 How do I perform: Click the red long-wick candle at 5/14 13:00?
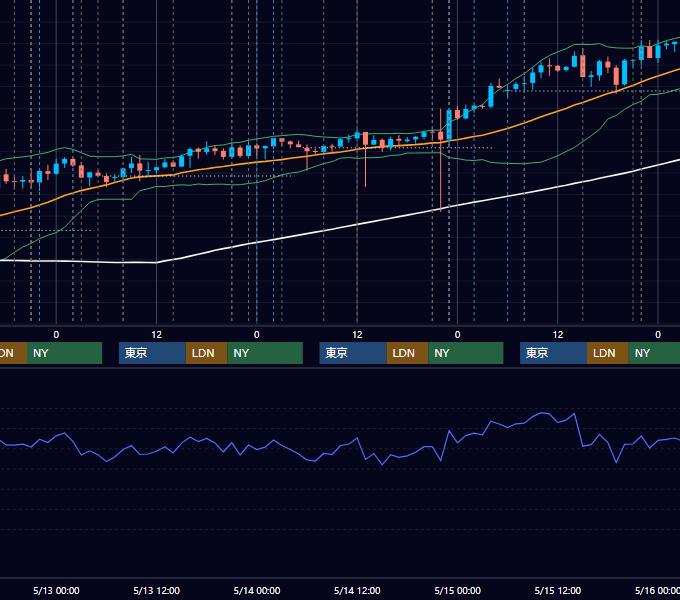[x=366, y=139]
